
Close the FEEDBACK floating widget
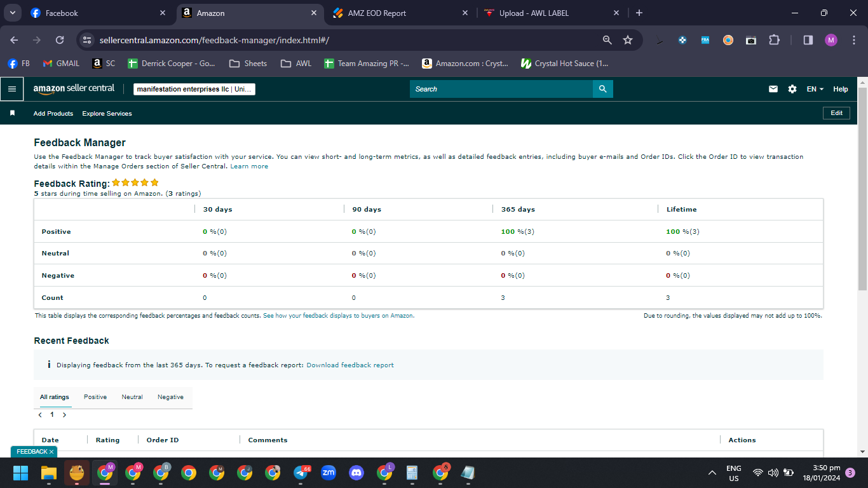pyautogui.click(x=51, y=452)
